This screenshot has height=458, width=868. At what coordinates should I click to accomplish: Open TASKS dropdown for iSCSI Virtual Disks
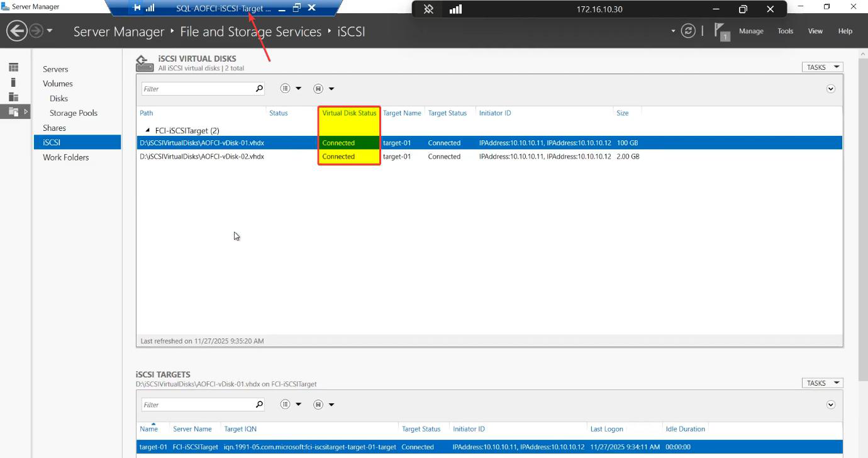822,67
